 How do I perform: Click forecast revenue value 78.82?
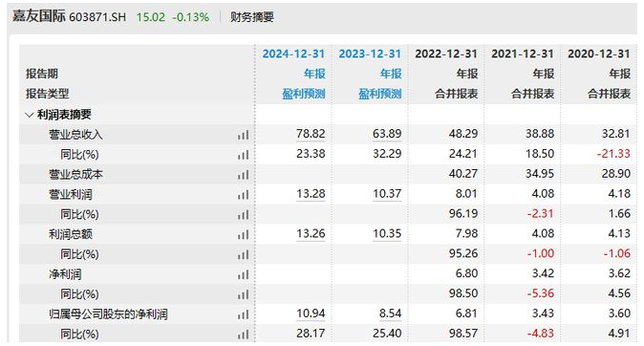pyautogui.click(x=311, y=134)
